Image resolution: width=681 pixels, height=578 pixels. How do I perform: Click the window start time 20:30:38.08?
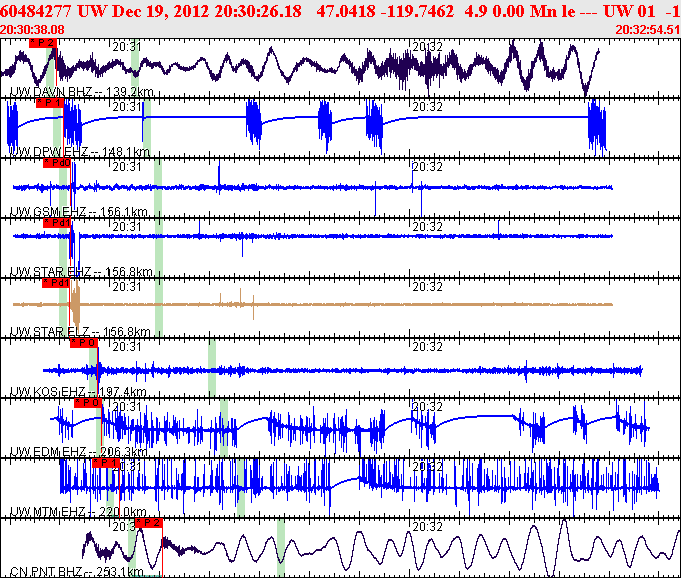32,30
